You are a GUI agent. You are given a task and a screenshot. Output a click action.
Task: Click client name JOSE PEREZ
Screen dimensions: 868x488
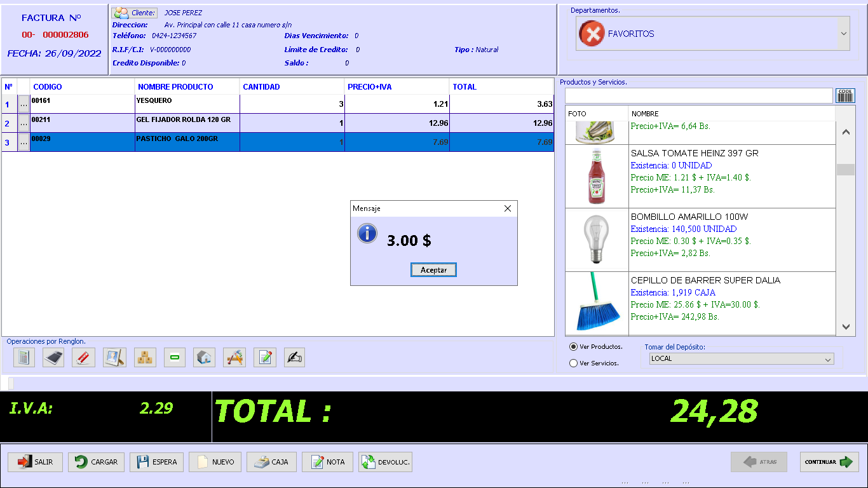pyautogui.click(x=183, y=13)
